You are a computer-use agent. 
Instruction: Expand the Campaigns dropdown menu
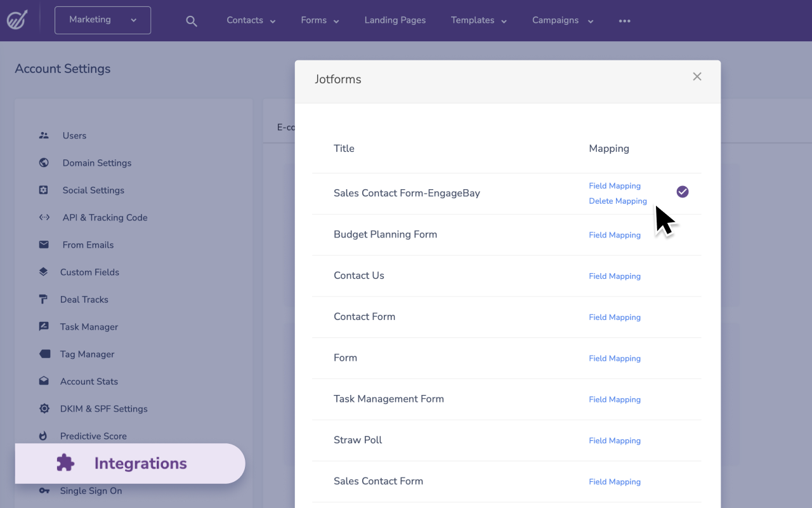(x=563, y=20)
